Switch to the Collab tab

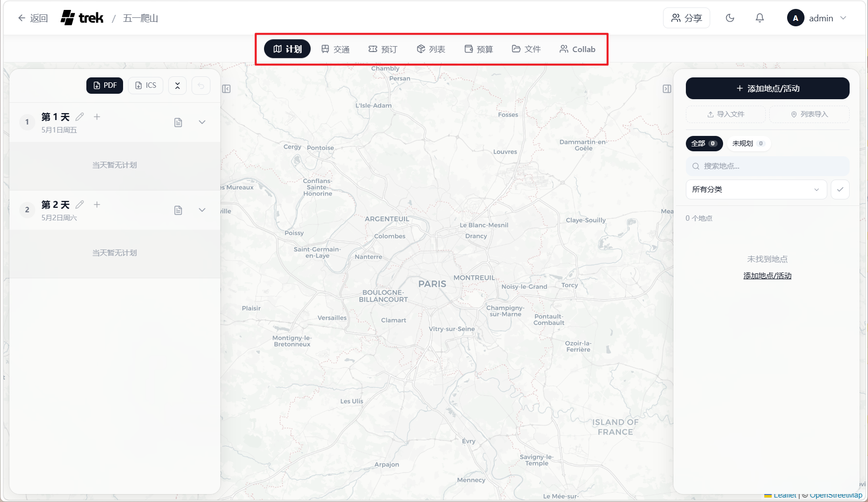[x=578, y=49]
